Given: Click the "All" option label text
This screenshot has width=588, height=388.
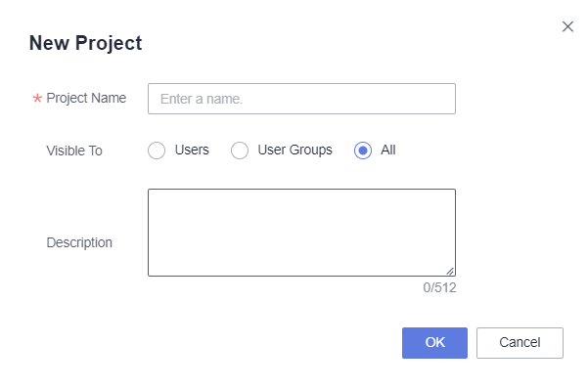Looking at the screenshot, I should (x=388, y=150).
